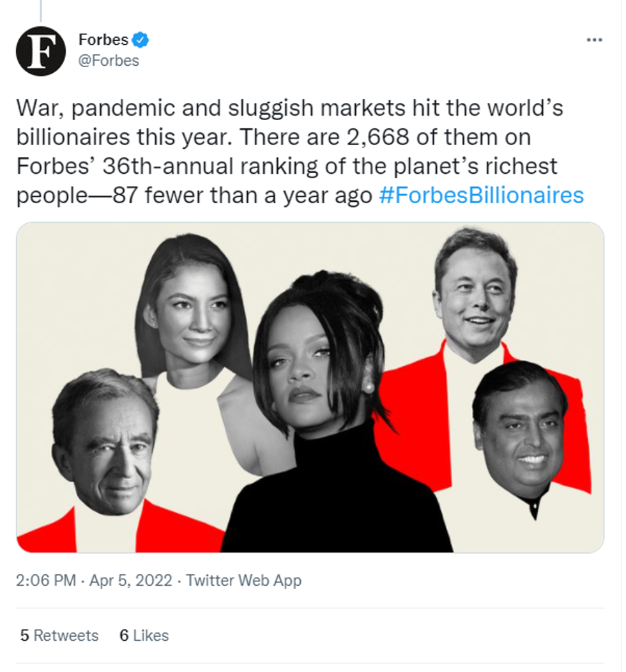
Task: Click the likes count number 6
Action: (x=124, y=636)
